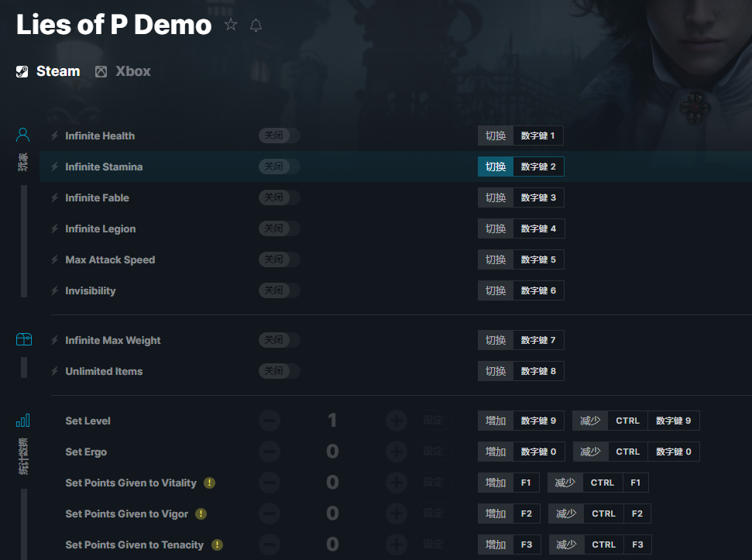Click warning icon next to Tenacity

tap(218, 545)
